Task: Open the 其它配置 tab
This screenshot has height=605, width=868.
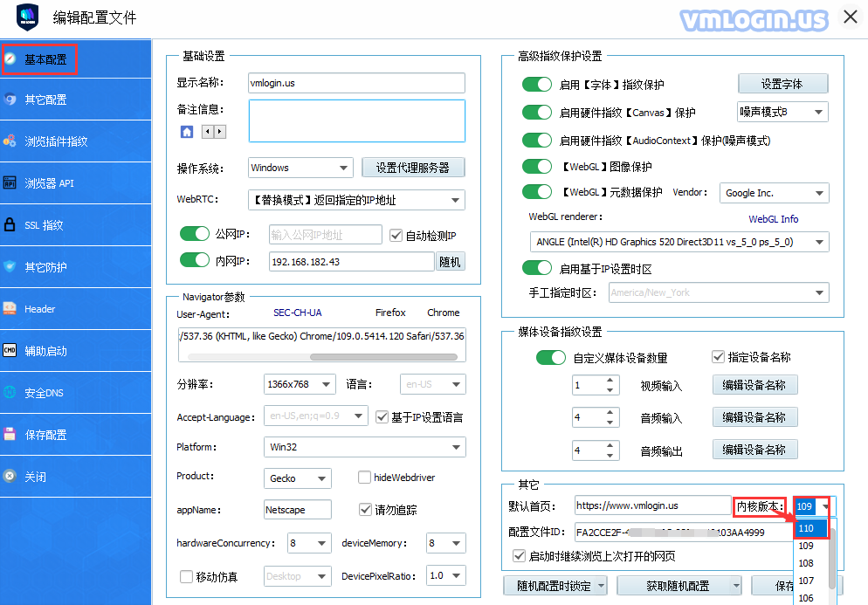Action: 75,100
